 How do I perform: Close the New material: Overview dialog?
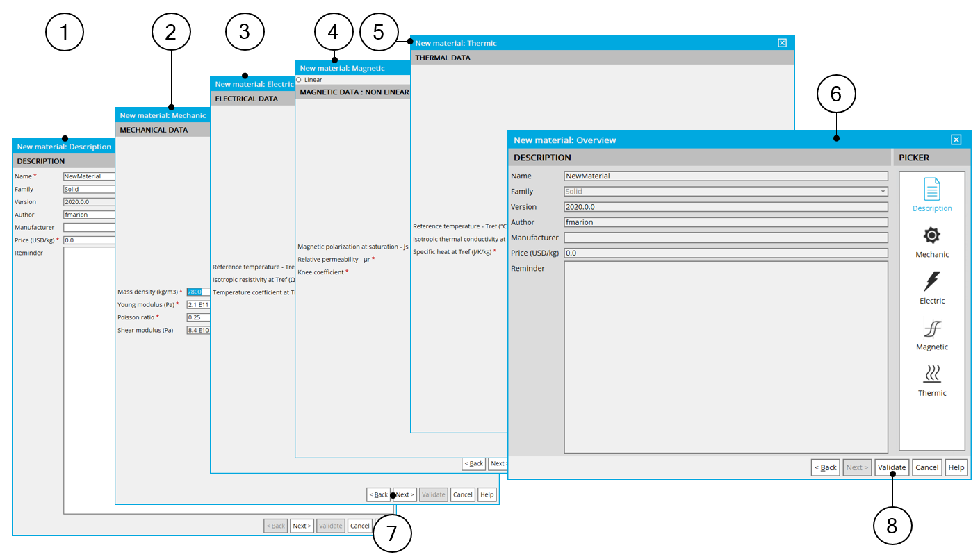click(956, 140)
